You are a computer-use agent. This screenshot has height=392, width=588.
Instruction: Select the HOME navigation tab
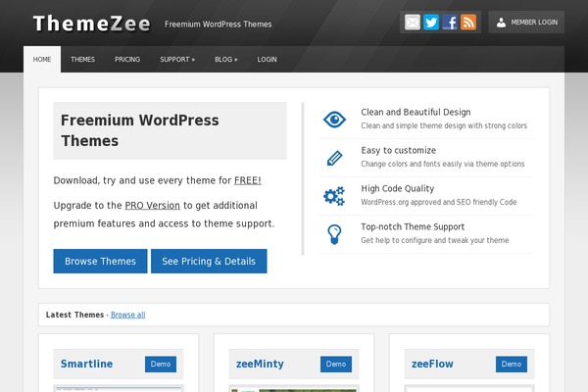(x=42, y=59)
